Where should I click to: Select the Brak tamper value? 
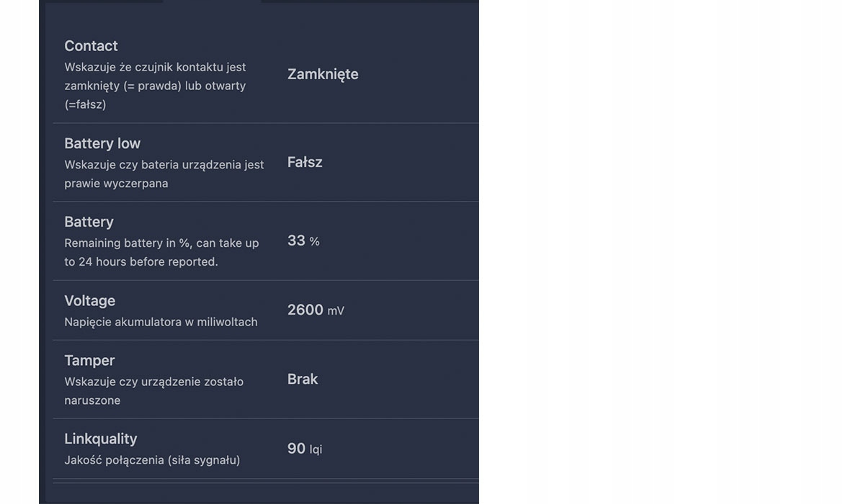303,379
